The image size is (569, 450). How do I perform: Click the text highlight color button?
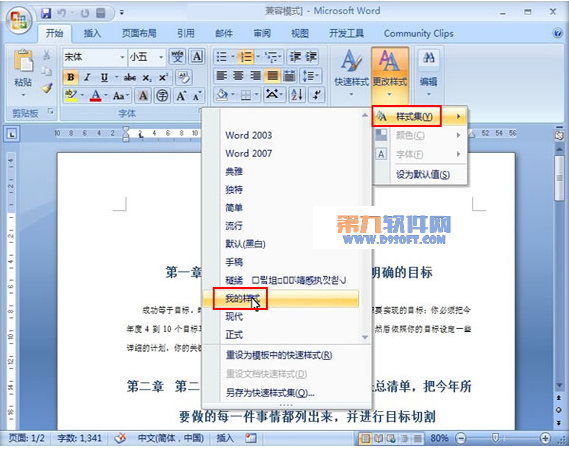tap(71, 95)
